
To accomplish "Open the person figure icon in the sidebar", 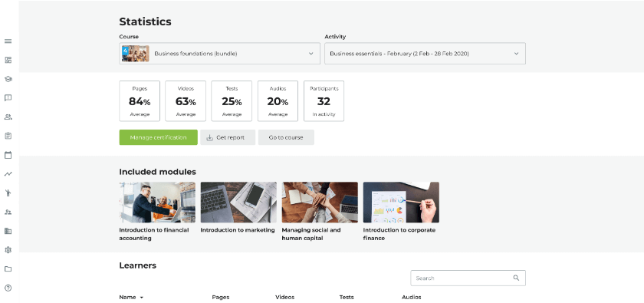I will tap(8, 193).
